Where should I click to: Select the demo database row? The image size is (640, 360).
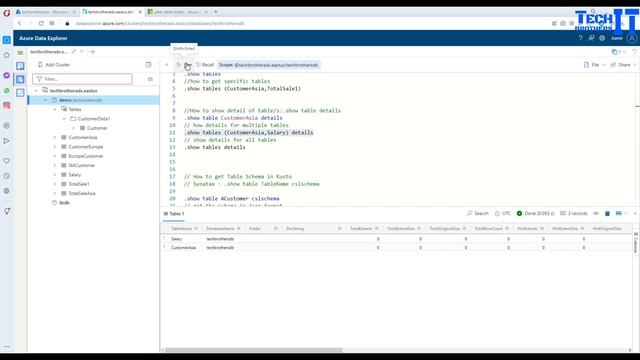pos(93,100)
